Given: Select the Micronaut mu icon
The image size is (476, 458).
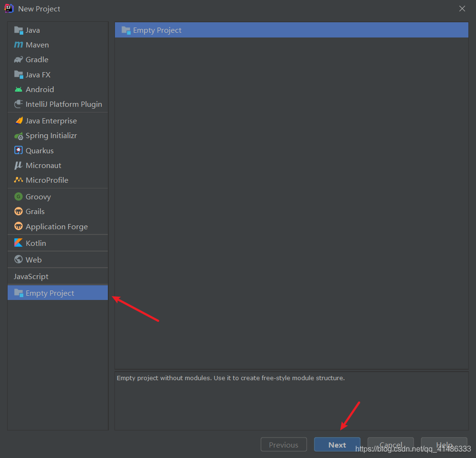Looking at the screenshot, I should (19, 165).
